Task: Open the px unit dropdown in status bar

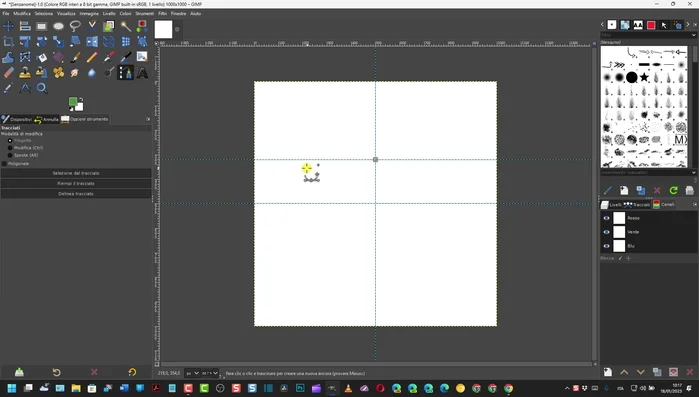Action: tap(192, 373)
